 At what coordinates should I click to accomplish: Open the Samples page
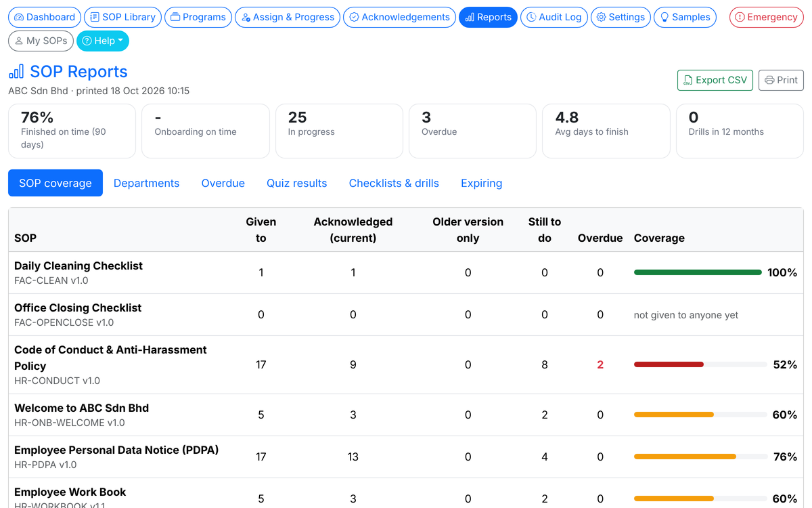pyautogui.click(x=685, y=17)
